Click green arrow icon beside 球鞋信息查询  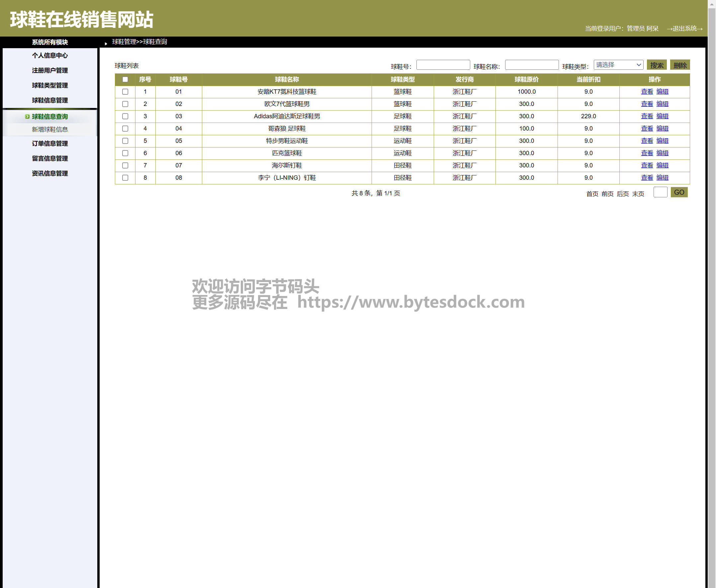[x=27, y=117]
